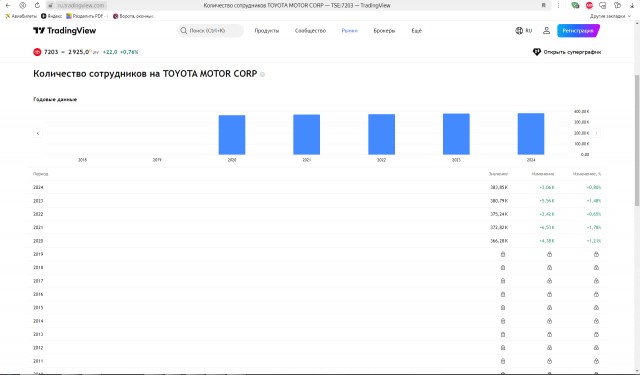This screenshot has height=375, width=640.
Task: Click the lock icon in the 2019 value column
Action: [503, 254]
